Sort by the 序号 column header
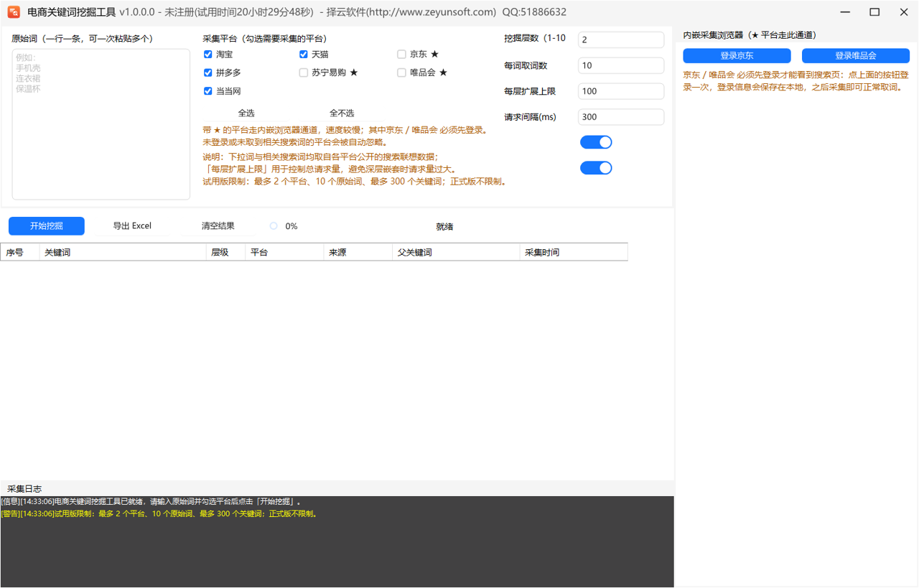 20,252
